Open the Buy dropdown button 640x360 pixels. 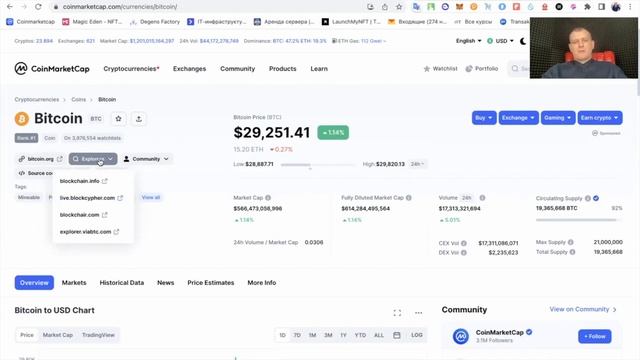pyautogui.click(x=484, y=118)
